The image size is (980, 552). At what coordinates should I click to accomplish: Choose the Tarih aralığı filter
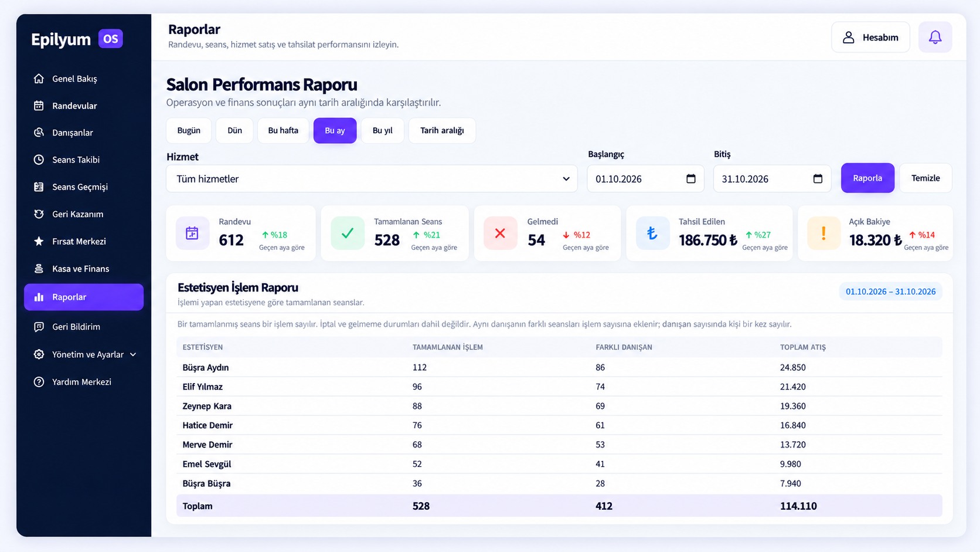click(442, 130)
